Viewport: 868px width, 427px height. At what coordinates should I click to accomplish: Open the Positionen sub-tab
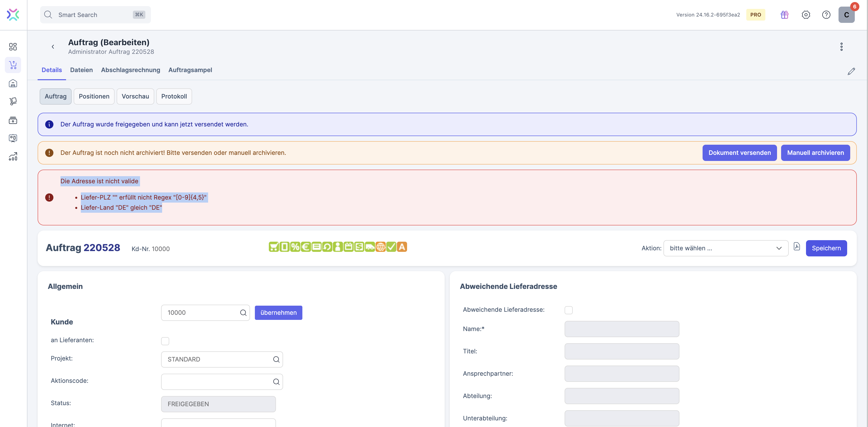click(94, 96)
